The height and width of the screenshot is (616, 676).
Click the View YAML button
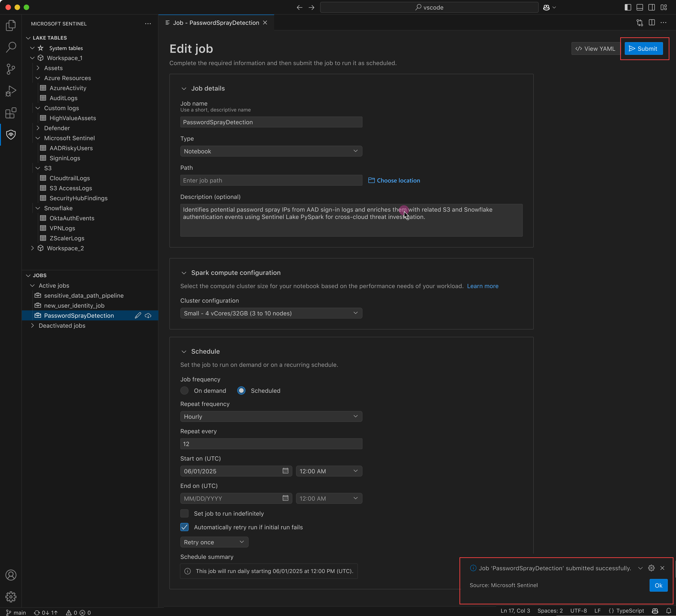coord(596,49)
